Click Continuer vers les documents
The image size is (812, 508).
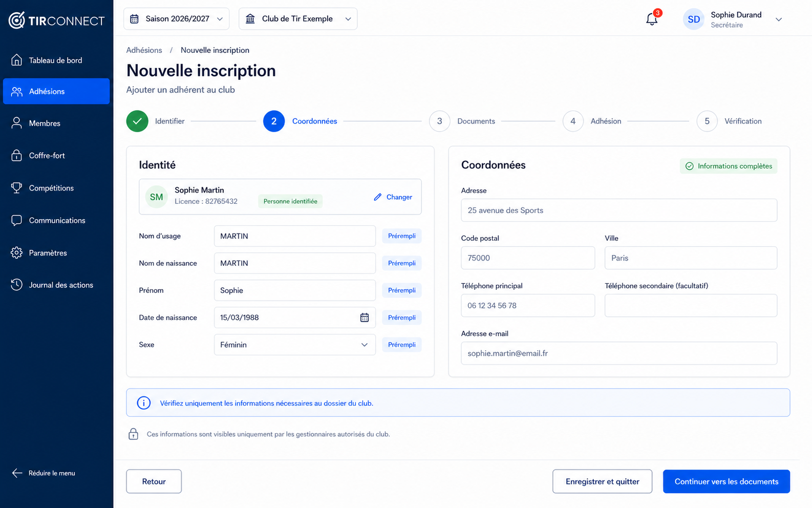tap(726, 481)
